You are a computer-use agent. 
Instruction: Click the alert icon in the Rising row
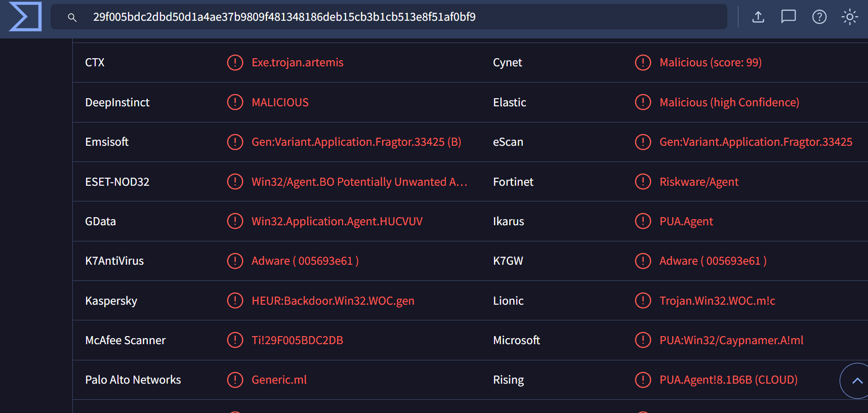(643, 380)
